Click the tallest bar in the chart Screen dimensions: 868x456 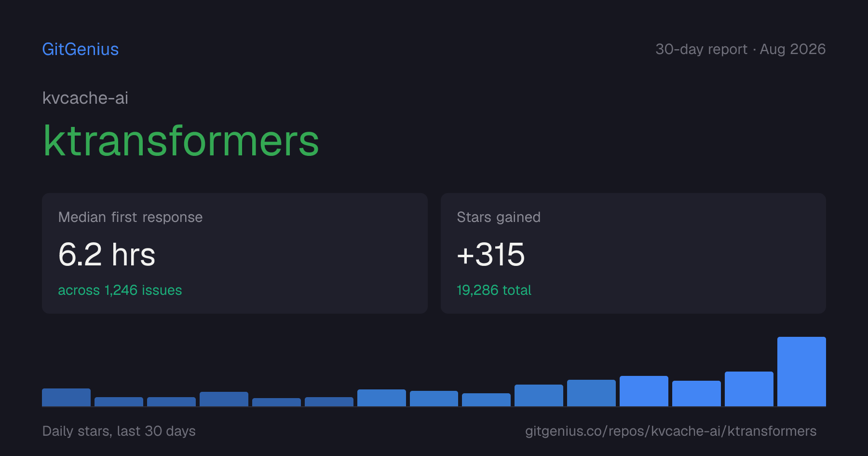pos(801,372)
